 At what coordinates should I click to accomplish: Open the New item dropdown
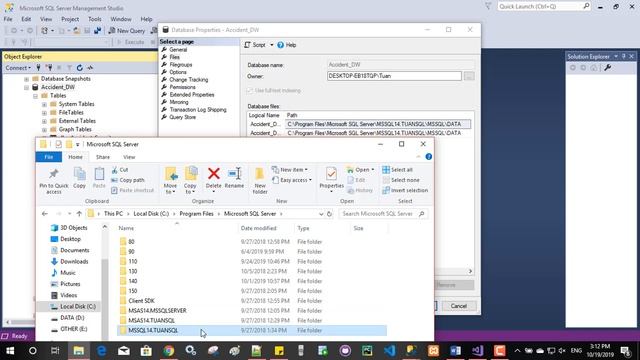(290, 170)
